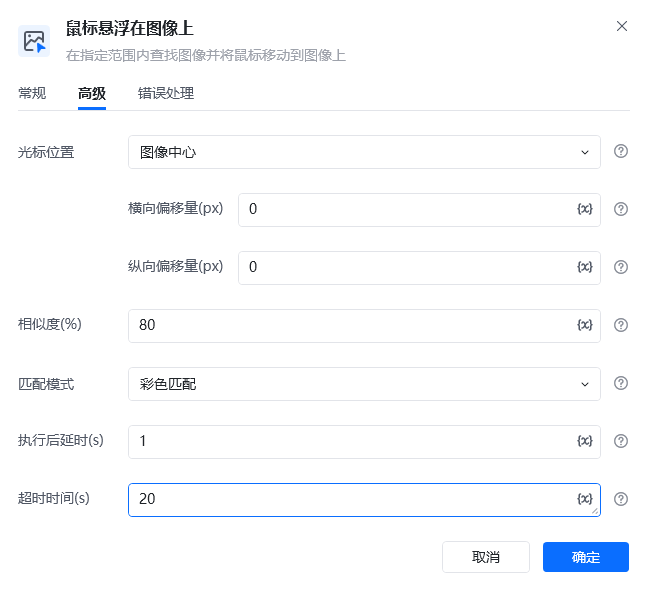Image resolution: width=648 pixels, height=591 pixels.
Task: Click the title 鼠标悬浮在图像上
Action: 129,29
